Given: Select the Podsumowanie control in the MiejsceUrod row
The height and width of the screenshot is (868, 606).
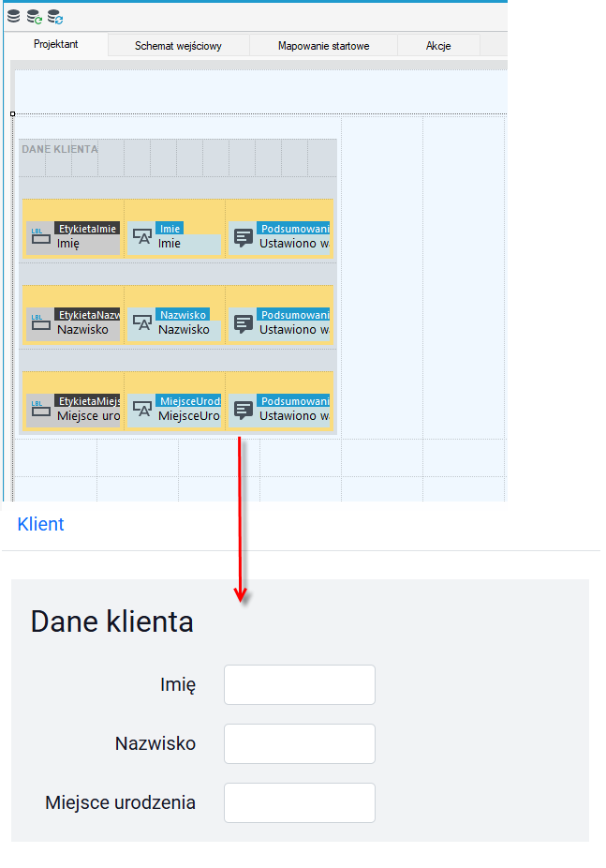Looking at the screenshot, I should [x=279, y=409].
